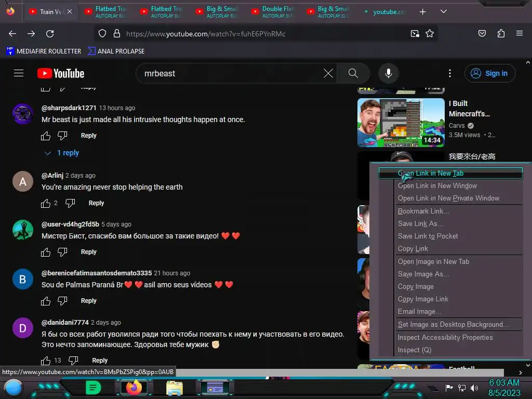Click the Sign in button
This screenshot has height=399, width=532.
(x=490, y=73)
